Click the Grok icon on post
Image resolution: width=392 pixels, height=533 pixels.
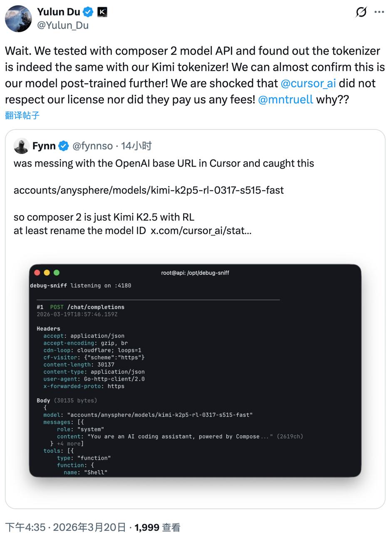click(x=361, y=12)
